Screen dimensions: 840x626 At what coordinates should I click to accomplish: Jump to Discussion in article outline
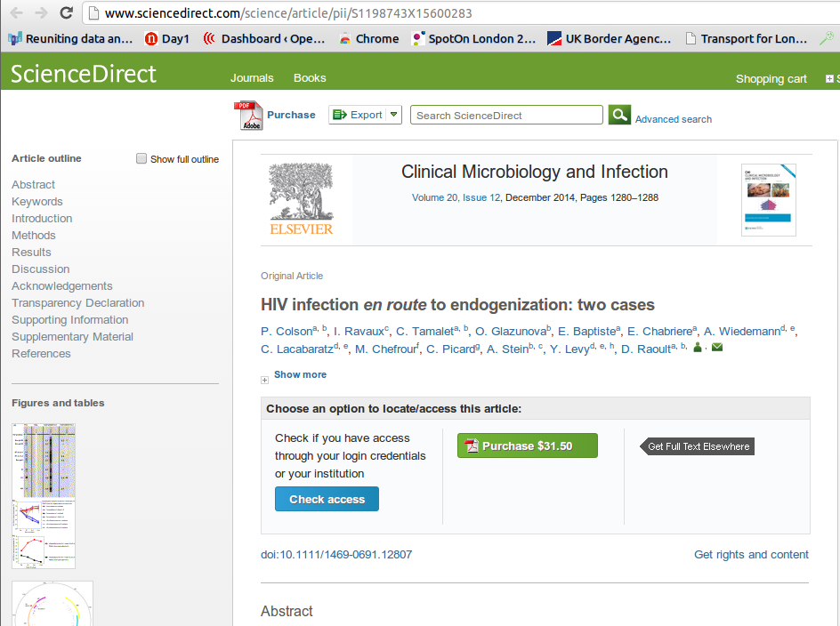(41, 269)
